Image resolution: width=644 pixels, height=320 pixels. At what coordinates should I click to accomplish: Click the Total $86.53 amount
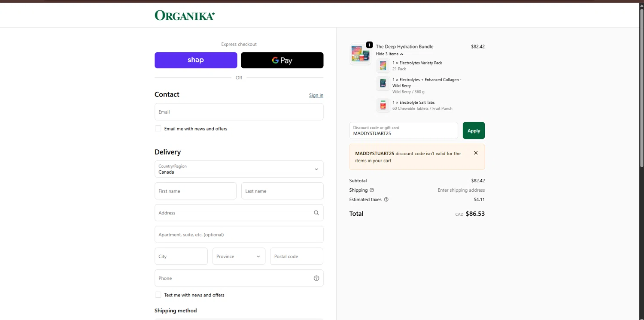(475, 214)
